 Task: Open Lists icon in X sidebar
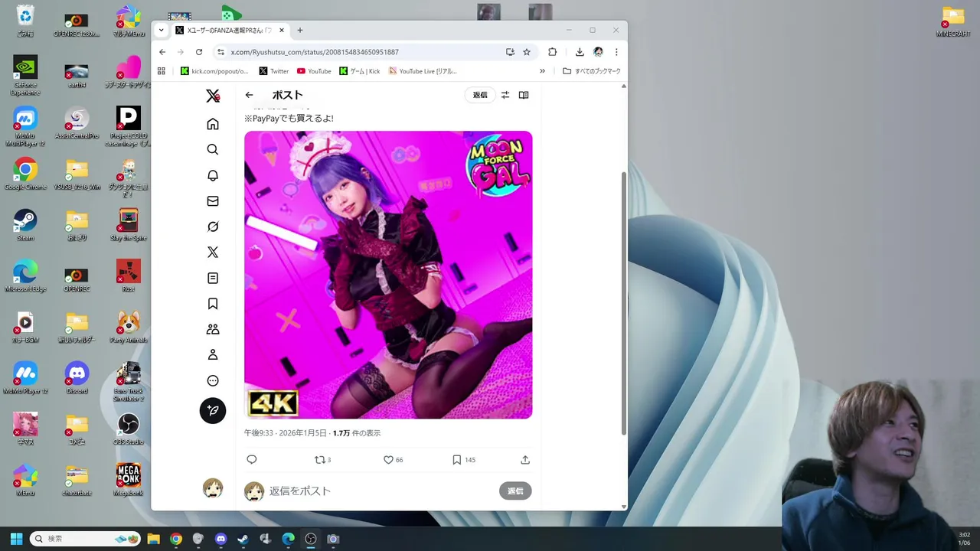click(213, 278)
